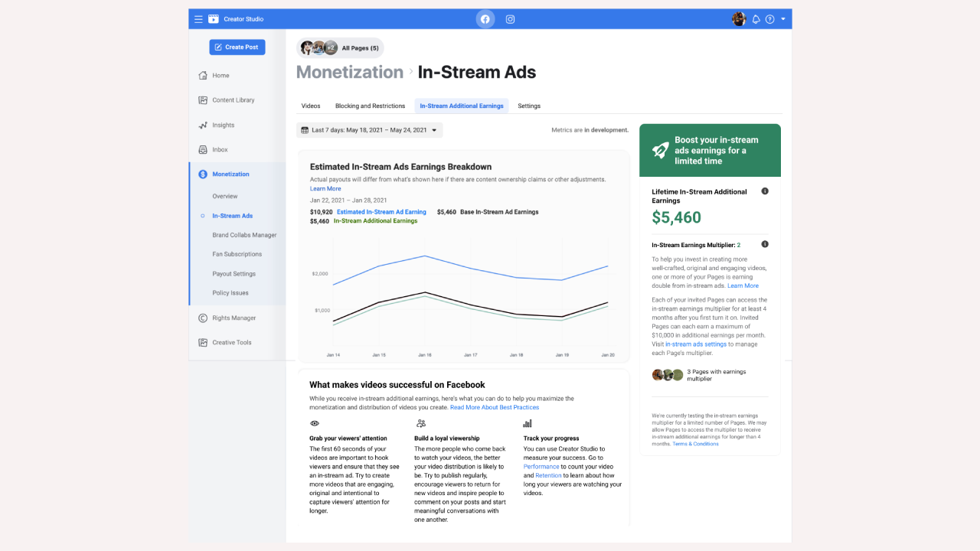
Task: Click the Create Post button
Action: [237, 47]
